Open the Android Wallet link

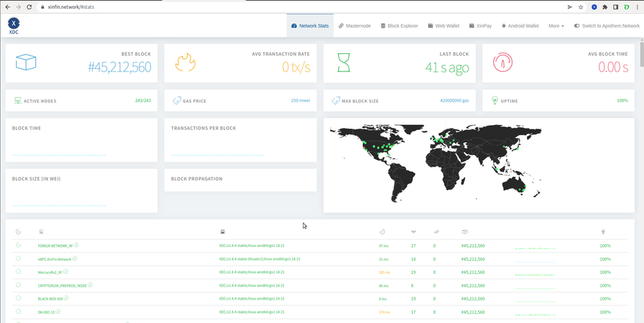520,26
